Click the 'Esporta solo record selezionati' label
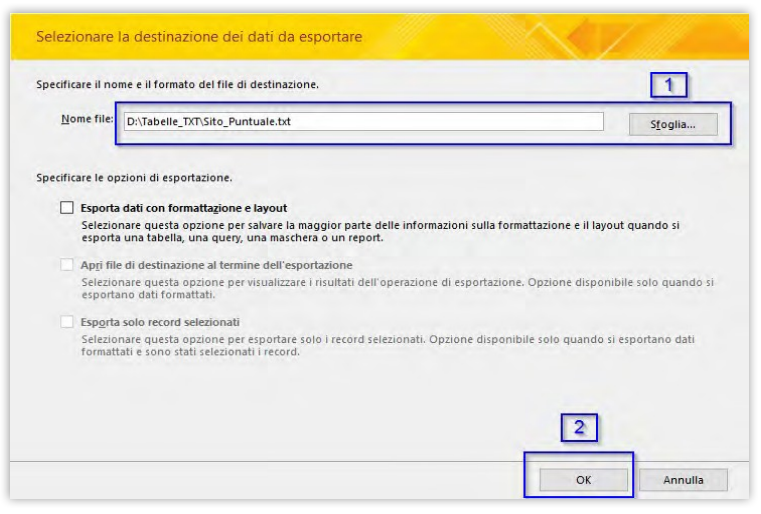 tap(160, 322)
